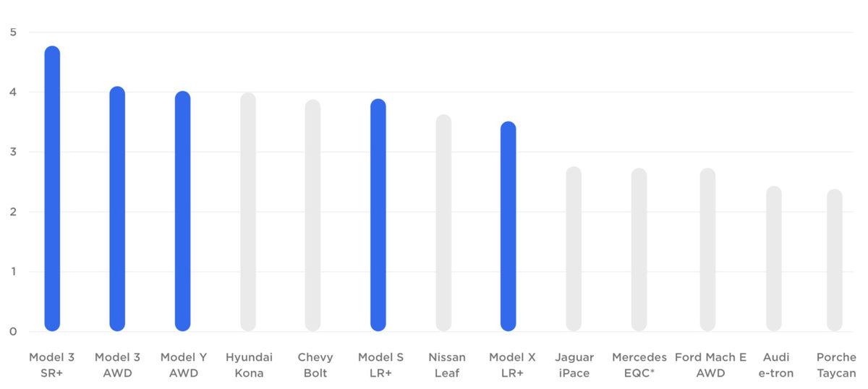Image resolution: width=868 pixels, height=389 pixels.
Task: Click the Hyundai Kona axis label
Action: [249, 365]
